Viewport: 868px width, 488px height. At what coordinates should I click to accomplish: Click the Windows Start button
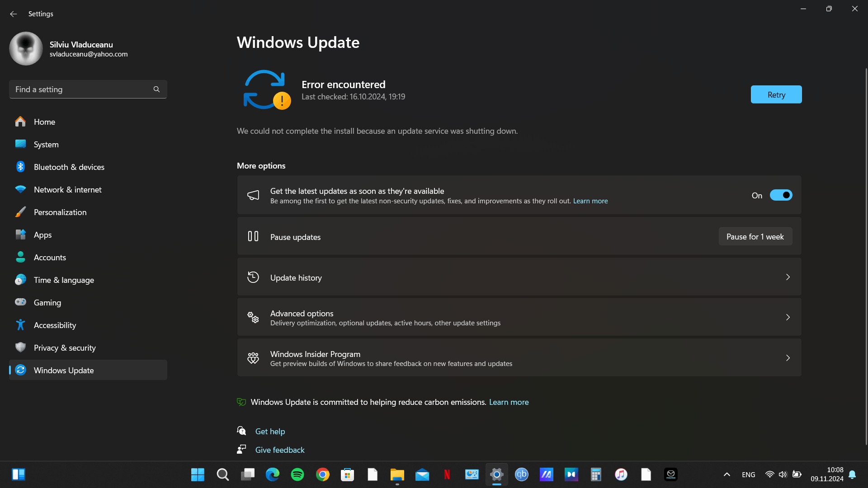(x=198, y=474)
